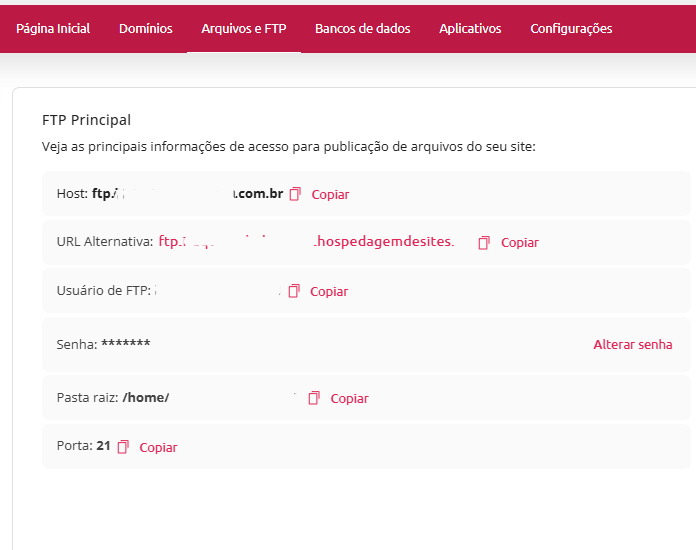Switch to the Domínios tab

pyautogui.click(x=145, y=29)
